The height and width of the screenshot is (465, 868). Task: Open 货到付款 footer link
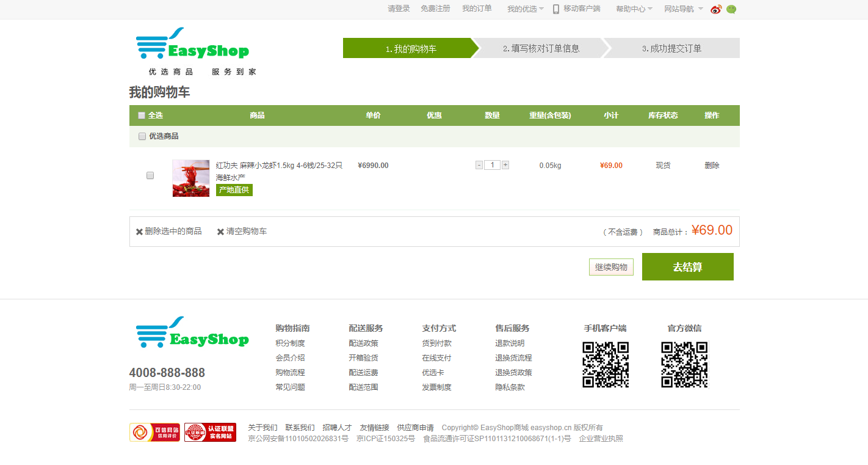pos(436,343)
